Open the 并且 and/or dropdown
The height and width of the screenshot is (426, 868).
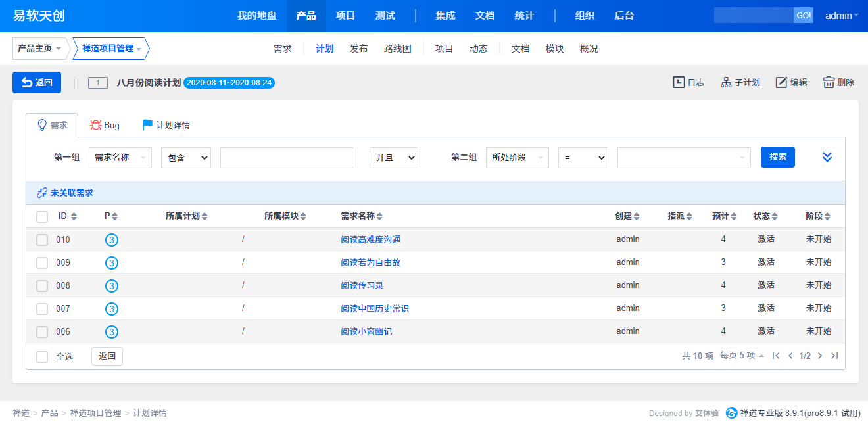click(x=394, y=158)
